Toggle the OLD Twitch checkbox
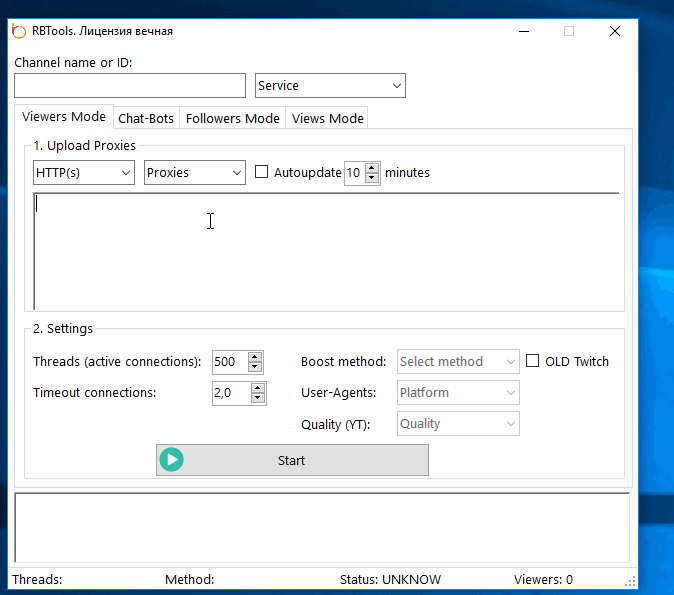Viewport: 674px width, 595px height. tap(533, 361)
